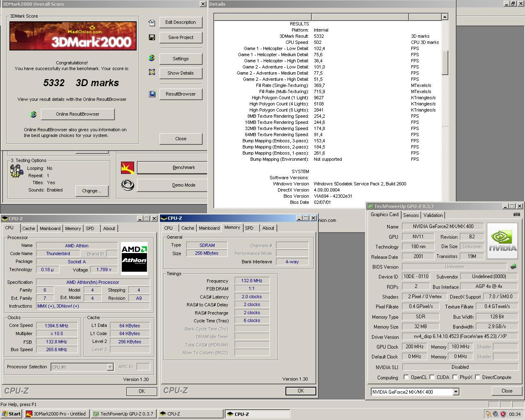The height and width of the screenshot is (420, 525).
Task: Click the globe icon beside Online ResultBrowser
Action: click(33, 114)
